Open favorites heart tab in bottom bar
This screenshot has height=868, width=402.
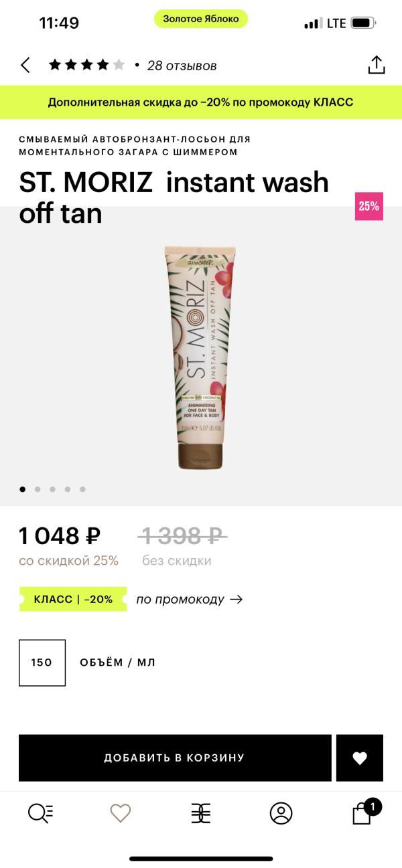[121, 813]
